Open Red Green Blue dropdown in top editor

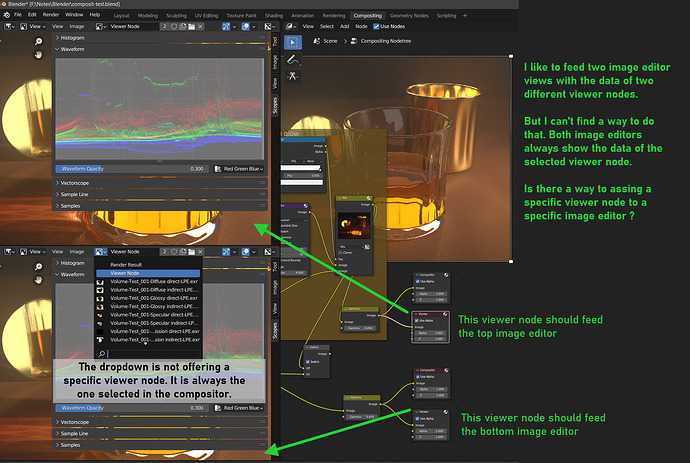pyautogui.click(x=239, y=169)
